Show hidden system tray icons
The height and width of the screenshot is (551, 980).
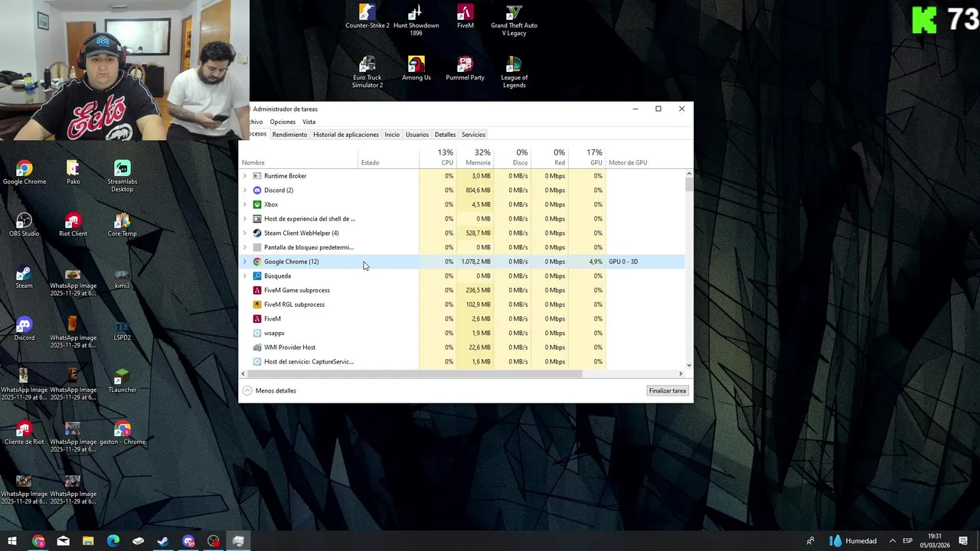[x=892, y=541]
